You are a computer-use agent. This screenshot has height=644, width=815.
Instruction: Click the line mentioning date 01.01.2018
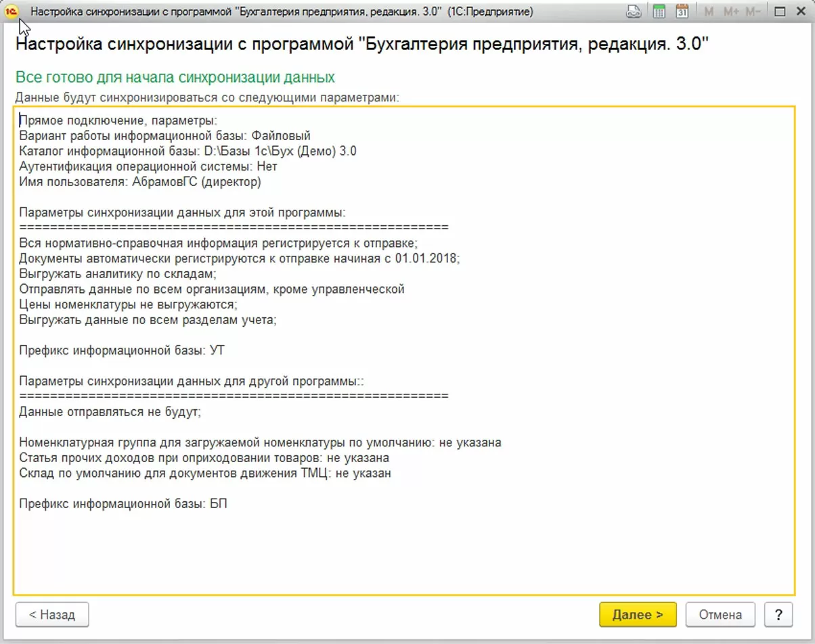[x=240, y=258]
